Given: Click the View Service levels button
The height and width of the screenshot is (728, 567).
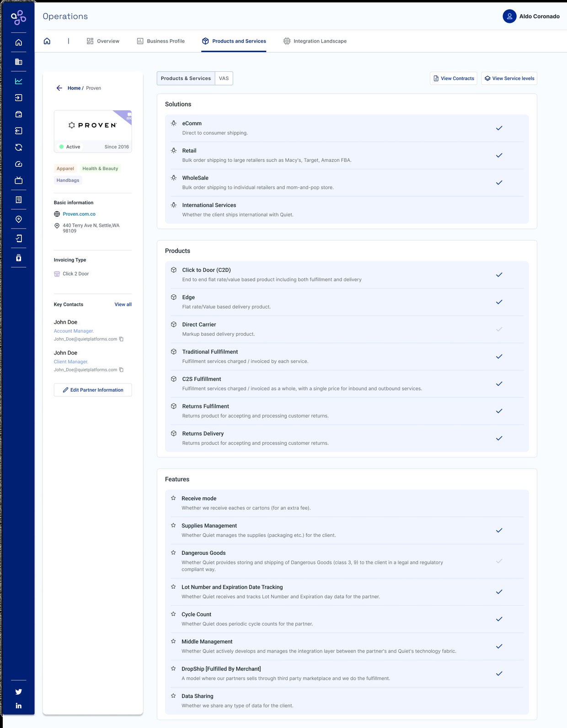Looking at the screenshot, I should [509, 79].
